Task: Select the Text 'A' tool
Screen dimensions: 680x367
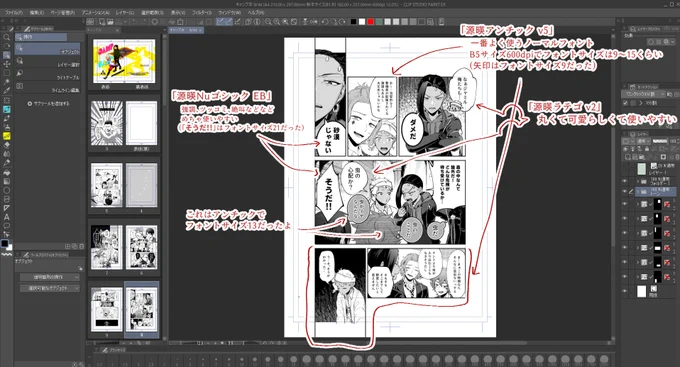Action: point(7,217)
